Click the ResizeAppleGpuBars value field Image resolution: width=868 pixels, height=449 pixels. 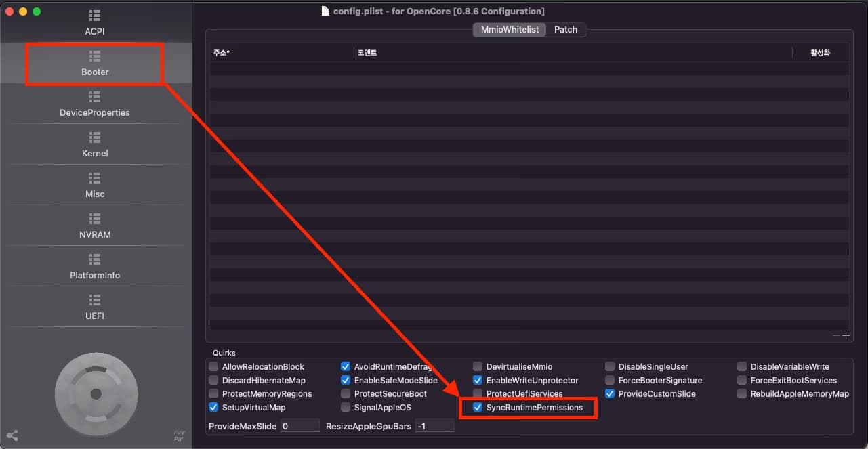[434, 427]
